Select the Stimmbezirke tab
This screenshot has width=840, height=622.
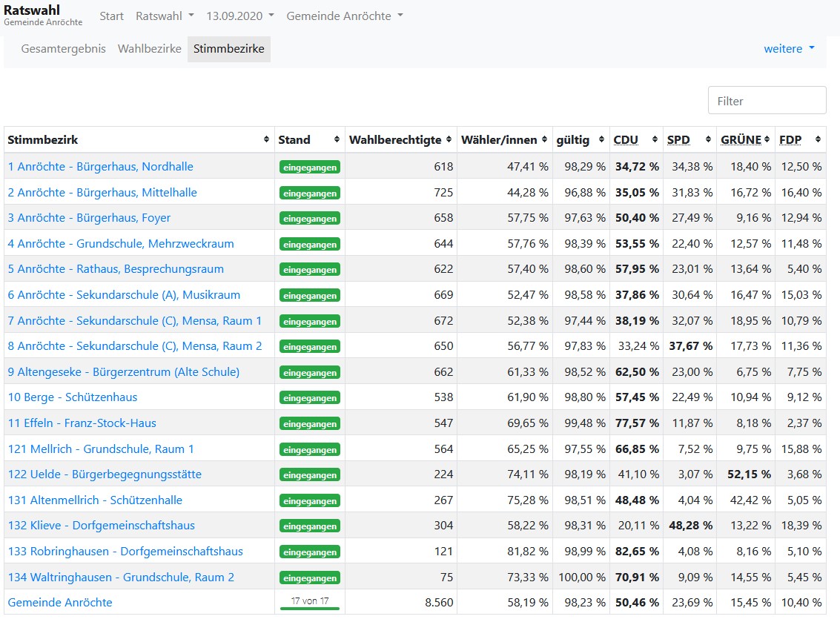229,49
